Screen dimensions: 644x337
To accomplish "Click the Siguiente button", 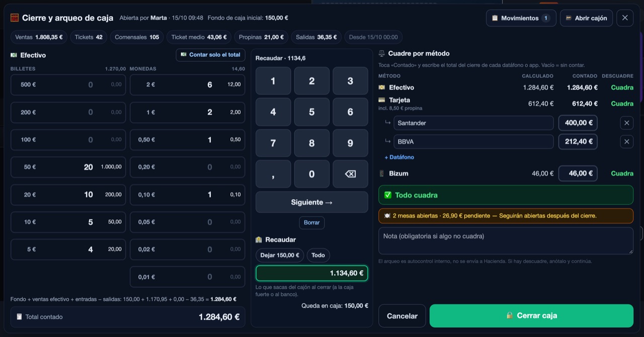I will pos(312,202).
